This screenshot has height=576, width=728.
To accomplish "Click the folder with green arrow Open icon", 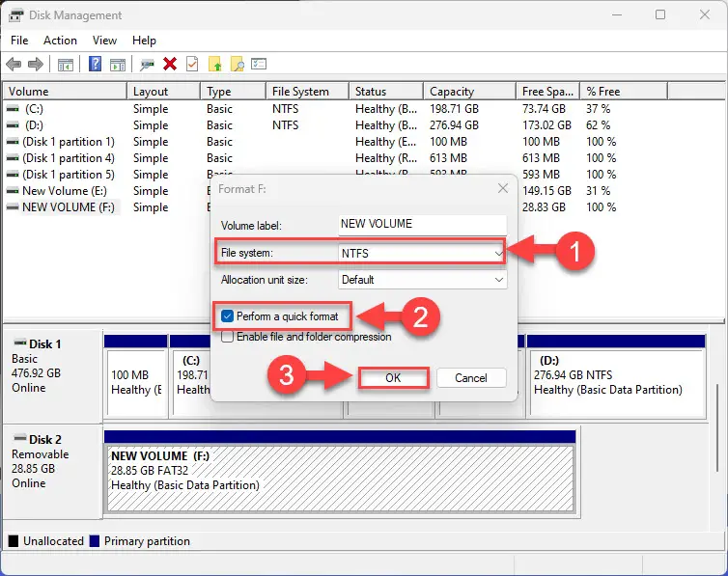I will point(215,64).
